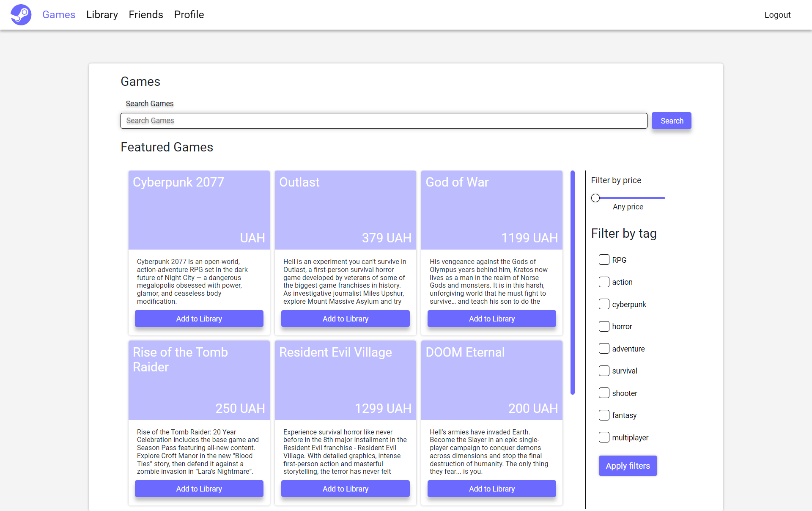
Task: Click the price filter slider handle
Action: (x=595, y=198)
